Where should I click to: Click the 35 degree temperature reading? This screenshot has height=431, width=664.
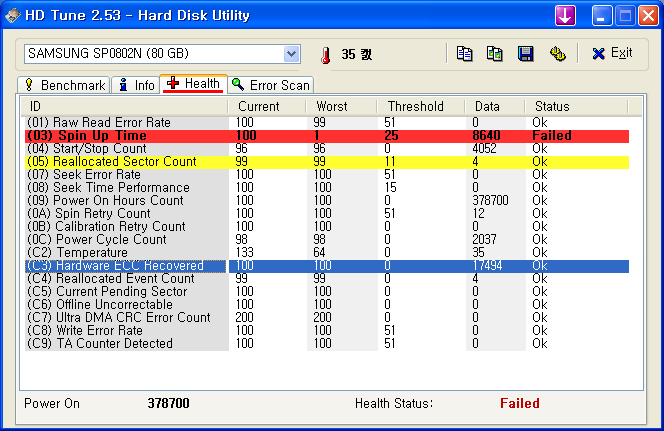pos(357,54)
